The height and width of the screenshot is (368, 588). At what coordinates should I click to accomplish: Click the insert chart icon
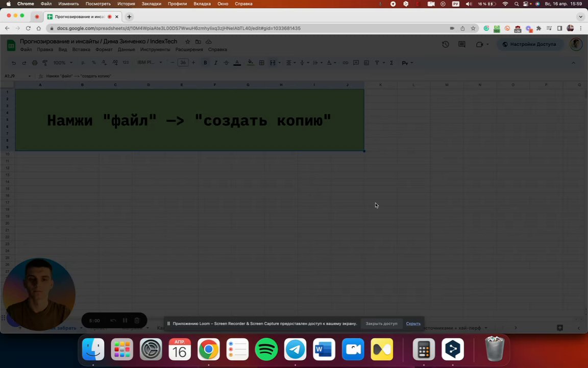[366, 63]
